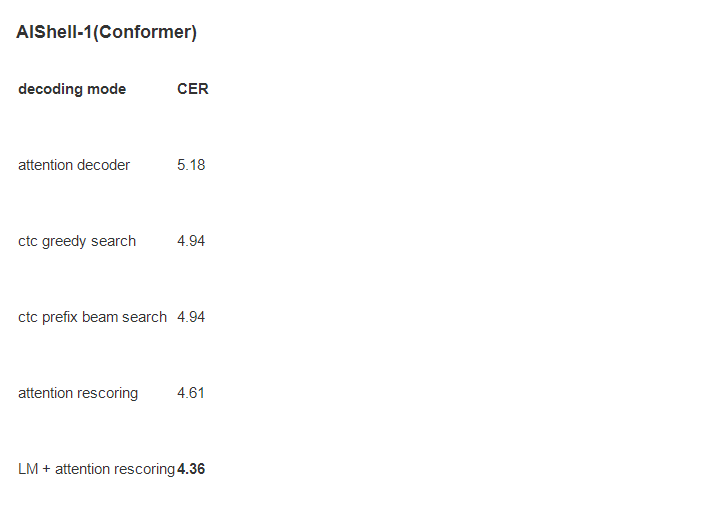Click "LM" in the last table row
The image size is (702, 514).
click(28, 469)
